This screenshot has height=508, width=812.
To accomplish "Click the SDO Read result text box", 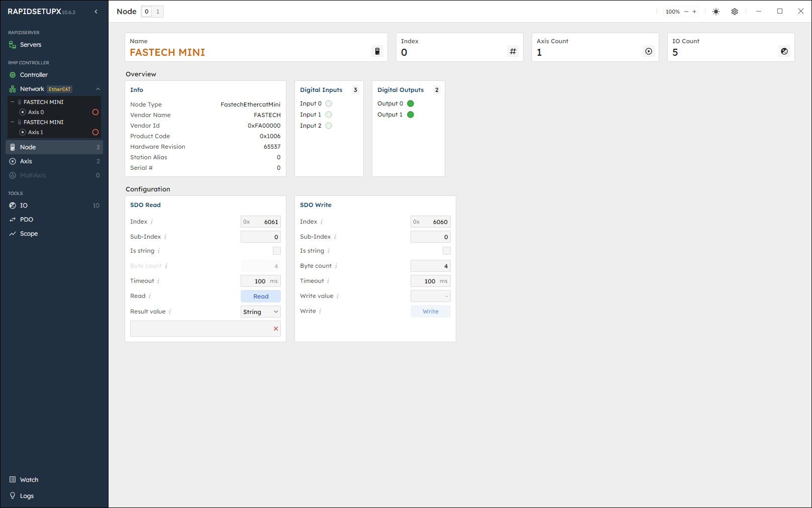I will 206,329.
